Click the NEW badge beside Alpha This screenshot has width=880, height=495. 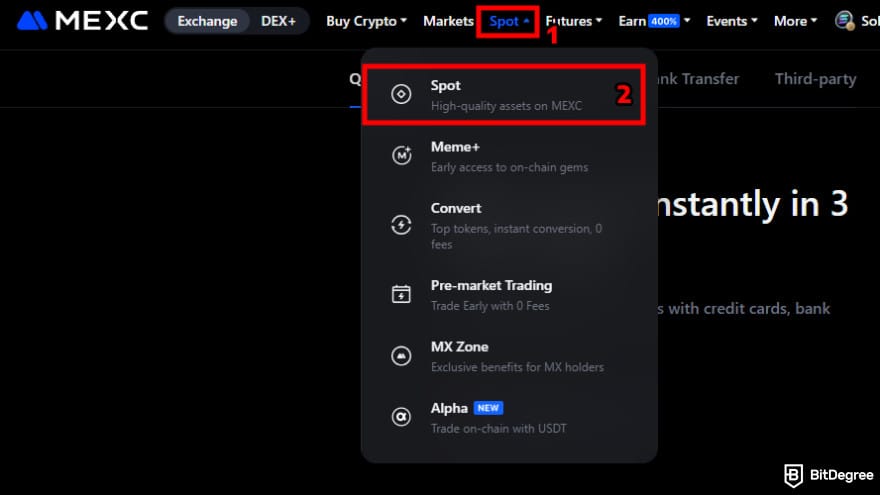pos(488,408)
